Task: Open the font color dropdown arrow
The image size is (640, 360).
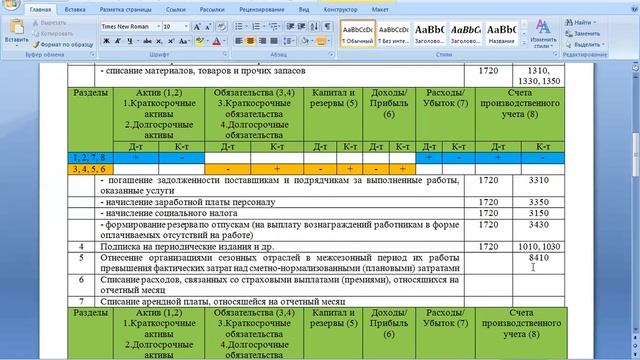Action: coord(224,41)
